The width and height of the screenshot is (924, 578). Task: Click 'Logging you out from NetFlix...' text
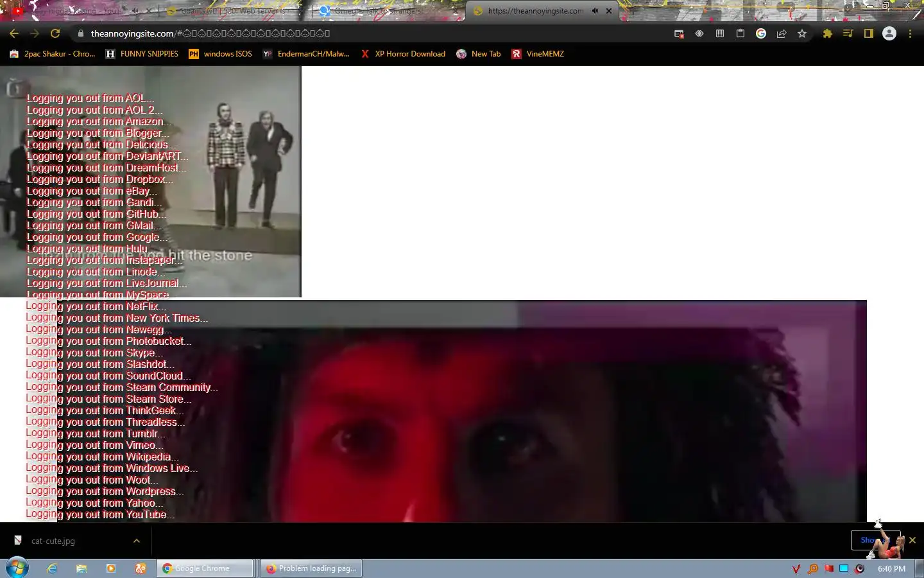pos(96,306)
